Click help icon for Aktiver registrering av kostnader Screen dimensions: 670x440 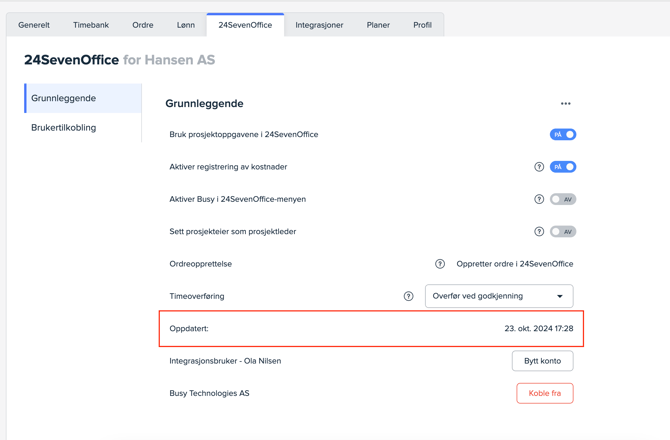click(x=539, y=167)
